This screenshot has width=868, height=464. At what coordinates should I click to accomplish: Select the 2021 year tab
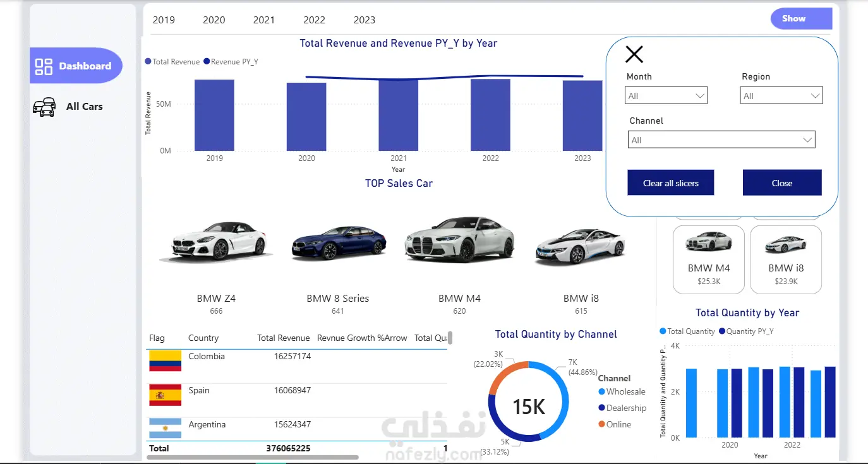click(x=264, y=20)
